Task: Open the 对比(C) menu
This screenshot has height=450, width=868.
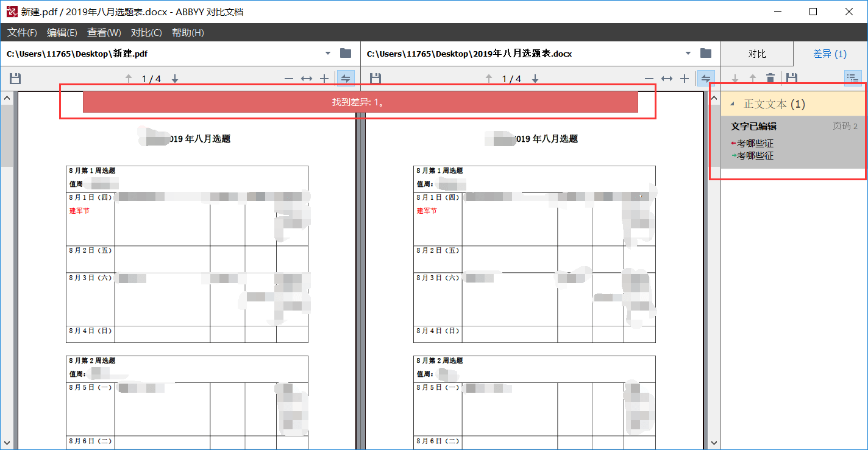Action: (x=146, y=33)
